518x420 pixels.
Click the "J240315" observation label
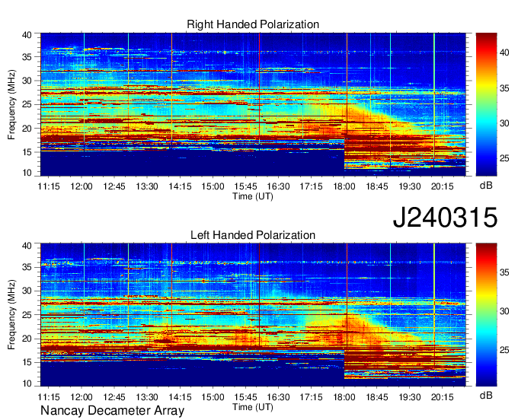point(445,218)
